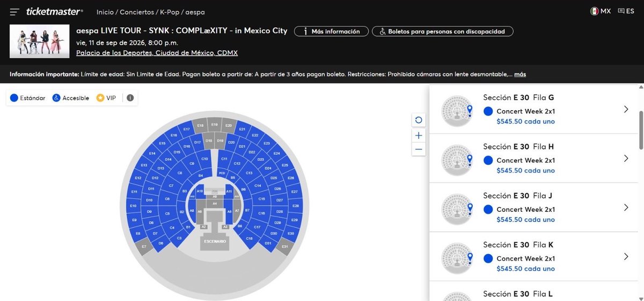Click the ticket list scrollbar thumb
Viewport: 644px width, 301px height.
tap(640, 130)
